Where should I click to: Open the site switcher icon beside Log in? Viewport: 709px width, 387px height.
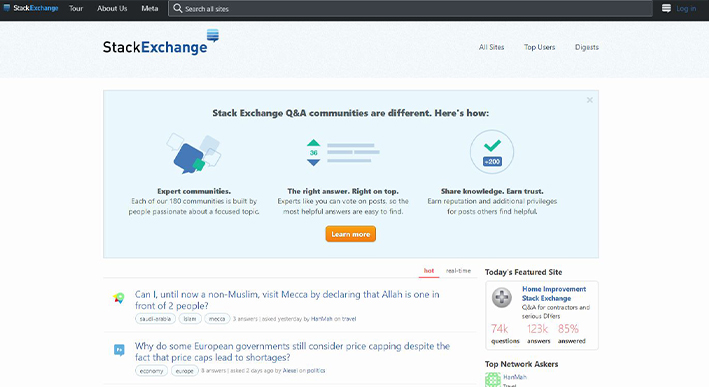tap(666, 9)
